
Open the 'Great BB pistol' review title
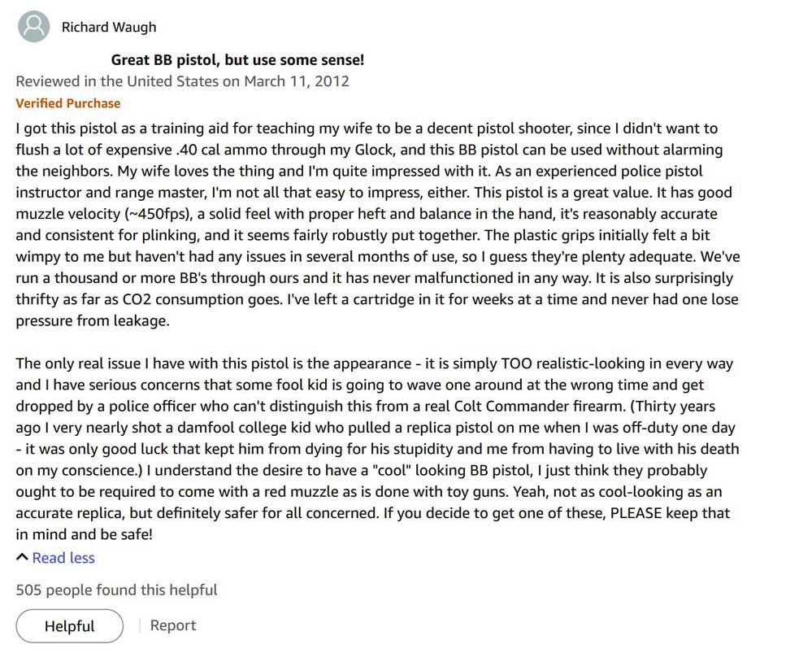pyautogui.click(x=237, y=60)
